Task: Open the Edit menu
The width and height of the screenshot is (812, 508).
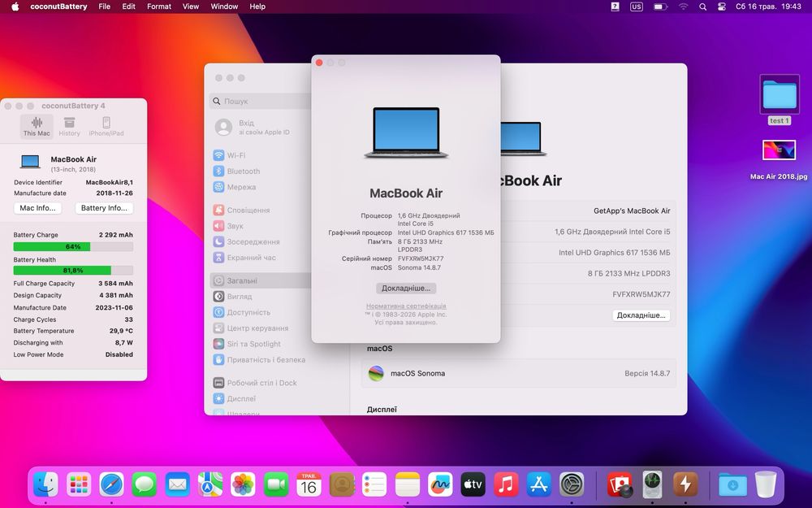Action: pos(128,7)
